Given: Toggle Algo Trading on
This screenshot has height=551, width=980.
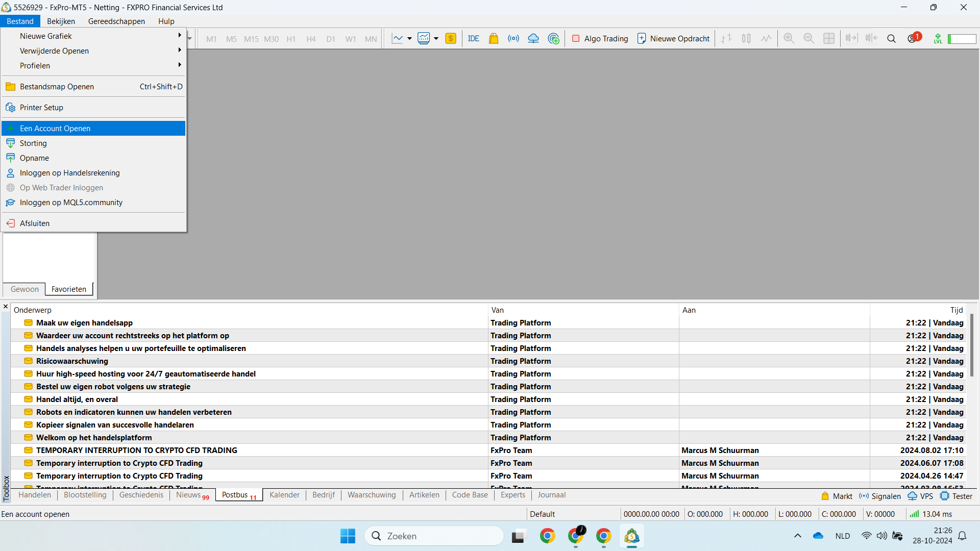Looking at the screenshot, I should tap(600, 38).
